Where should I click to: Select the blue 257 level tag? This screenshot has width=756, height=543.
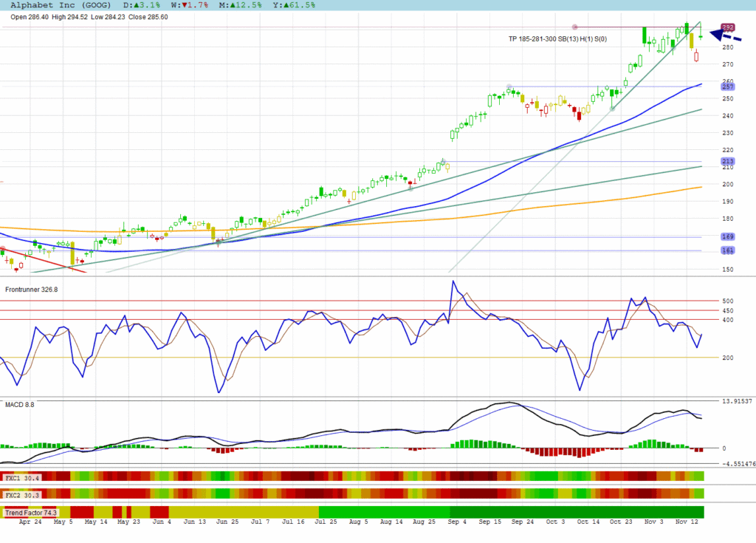click(x=727, y=86)
